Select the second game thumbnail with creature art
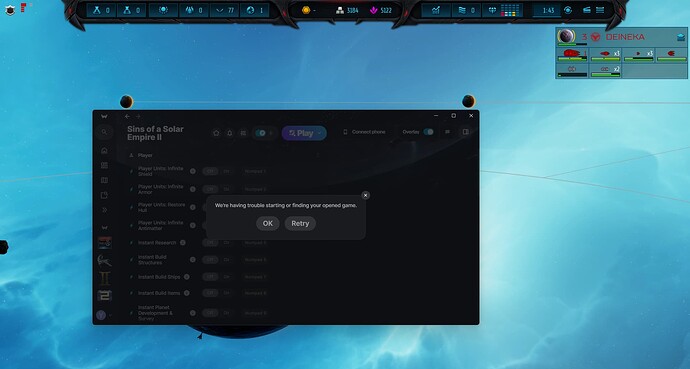Viewport: 690px width, 369px height. point(104,260)
